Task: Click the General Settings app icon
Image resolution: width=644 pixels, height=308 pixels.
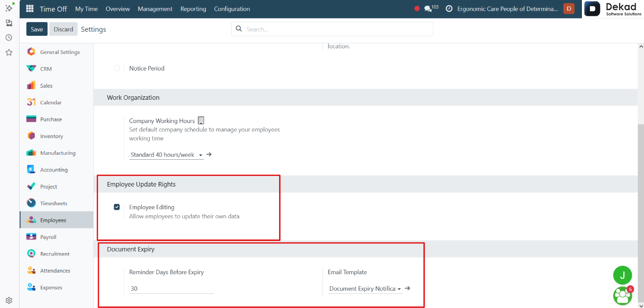Action: [31, 52]
